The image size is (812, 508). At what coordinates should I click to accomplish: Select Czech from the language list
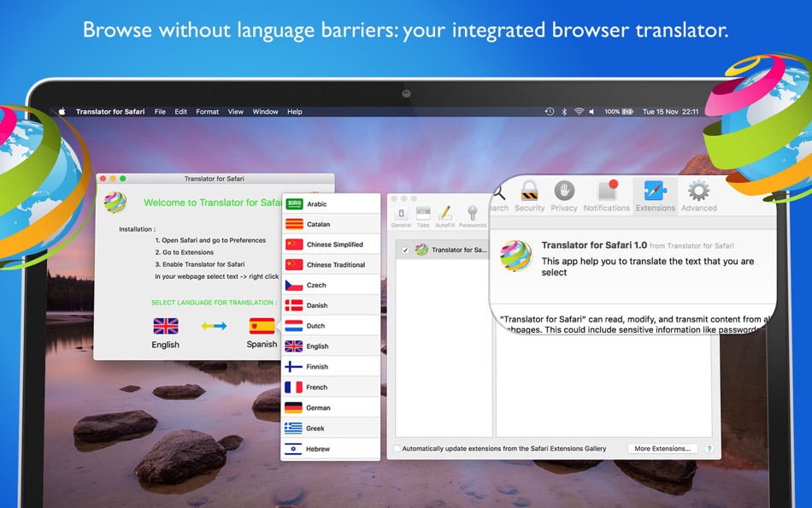tap(331, 285)
